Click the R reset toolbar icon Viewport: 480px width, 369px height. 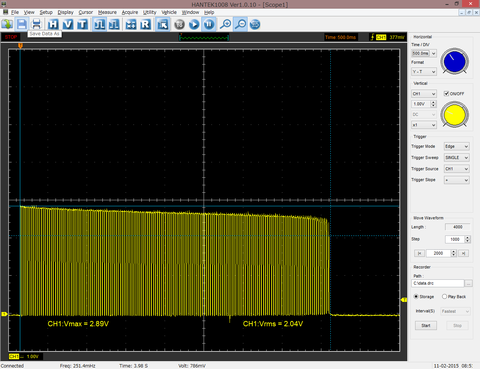[x=145, y=24]
